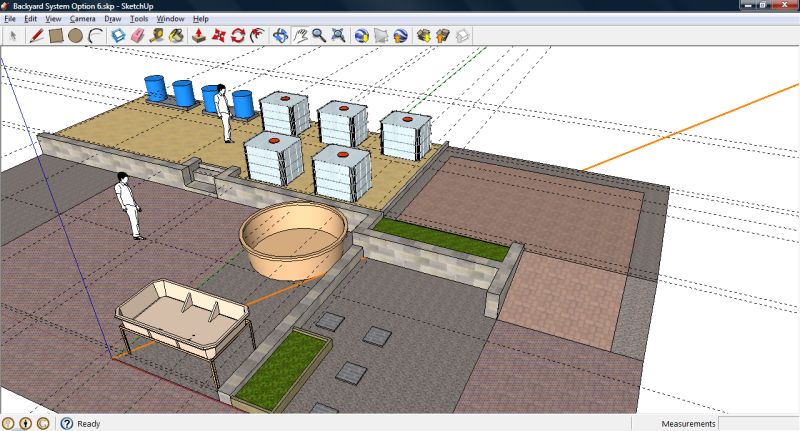The image size is (800, 431).
Task: Open the File menu
Action: point(11,18)
